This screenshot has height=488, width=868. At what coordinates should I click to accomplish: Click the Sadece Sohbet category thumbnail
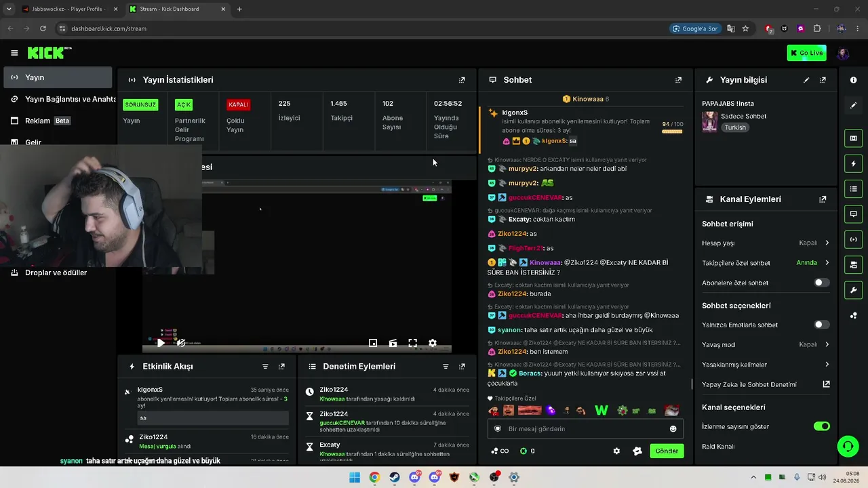(x=709, y=121)
